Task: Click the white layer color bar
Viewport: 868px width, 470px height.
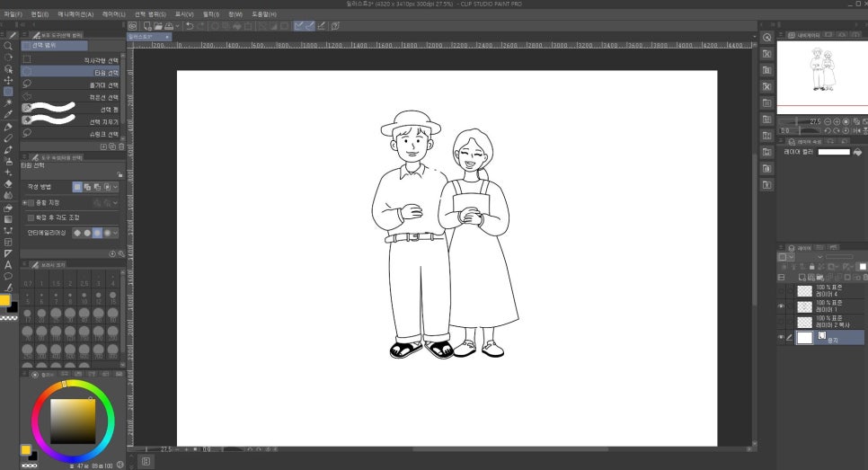Action: 834,152
